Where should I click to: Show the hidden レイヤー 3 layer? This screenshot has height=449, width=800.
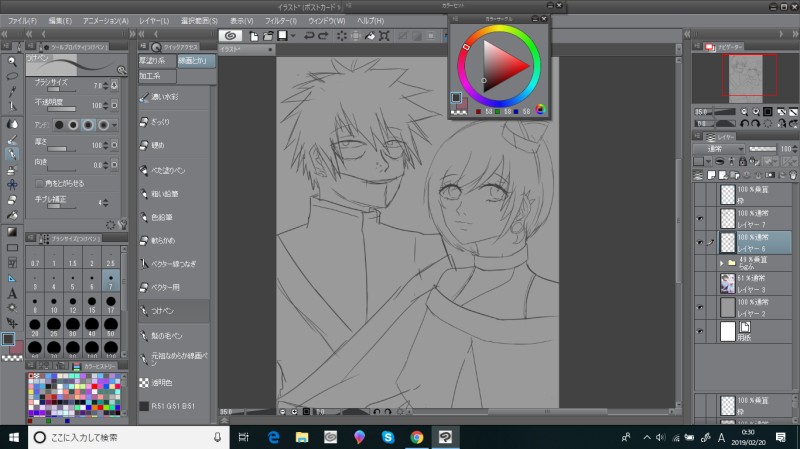(x=699, y=283)
